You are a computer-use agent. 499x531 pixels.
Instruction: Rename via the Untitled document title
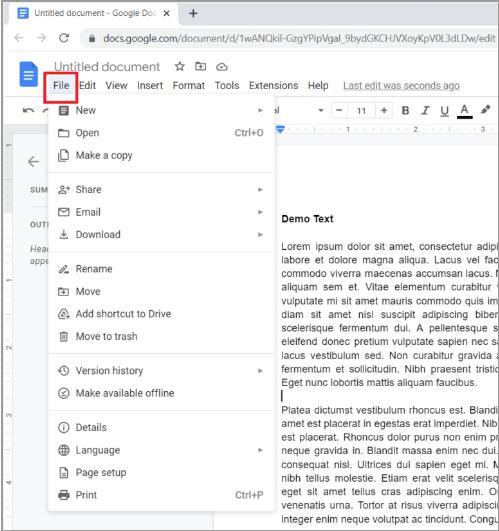(x=107, y=67)
